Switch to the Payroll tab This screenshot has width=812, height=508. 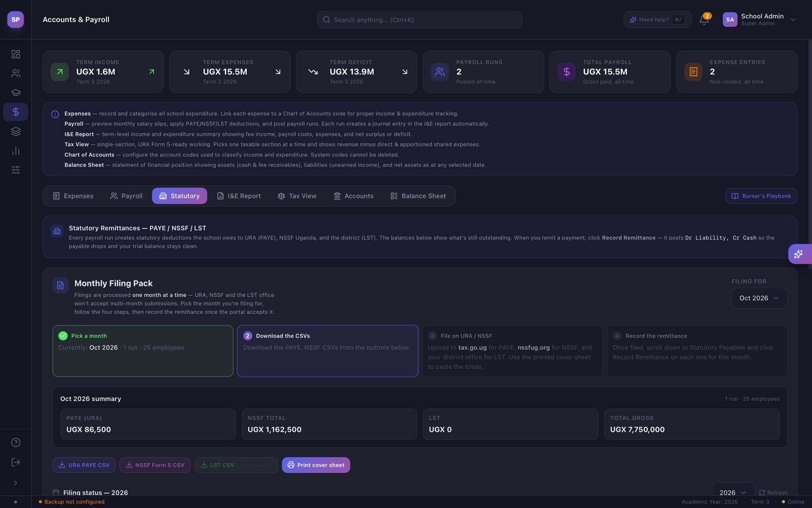point(126,196)
